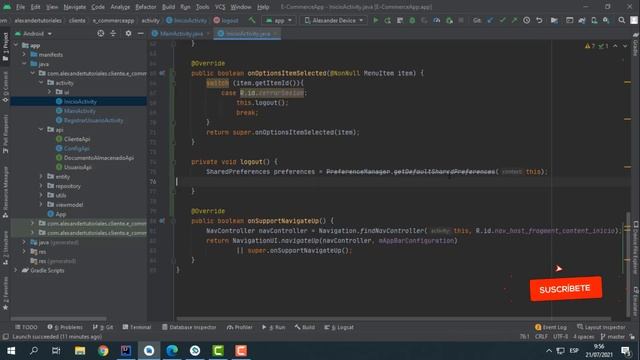Open Project panel gear options
Image resolution: width=640 pixels, height=360 pixels.
(128, 33)
